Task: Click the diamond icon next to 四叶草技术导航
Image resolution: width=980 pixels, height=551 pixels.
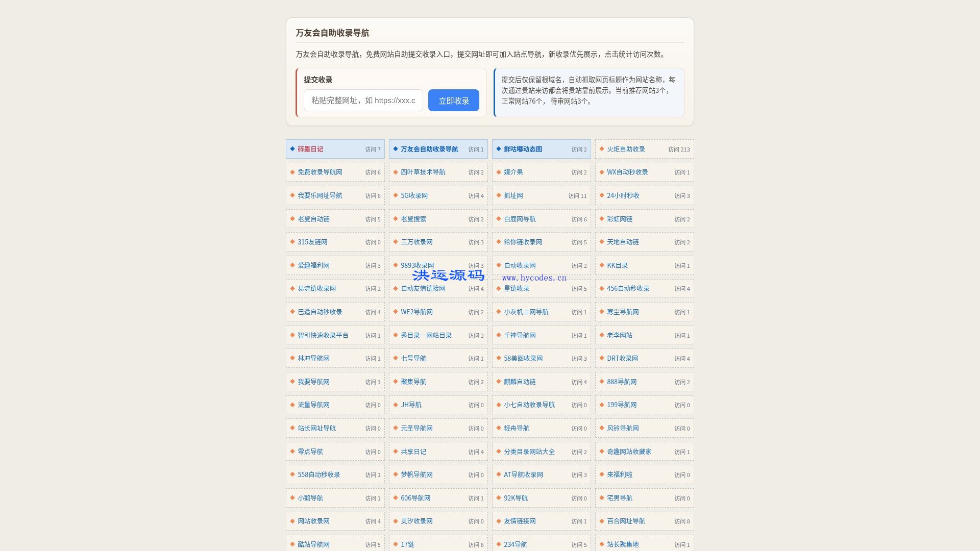Action: (396, 172)
